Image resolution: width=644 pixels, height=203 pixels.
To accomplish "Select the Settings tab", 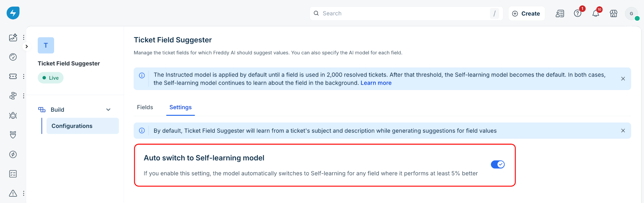I will tap(180, 107).
